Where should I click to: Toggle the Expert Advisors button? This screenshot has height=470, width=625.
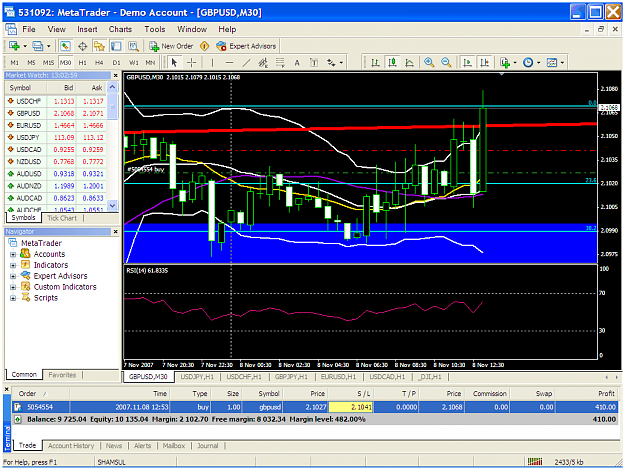(x=246, y=46)
